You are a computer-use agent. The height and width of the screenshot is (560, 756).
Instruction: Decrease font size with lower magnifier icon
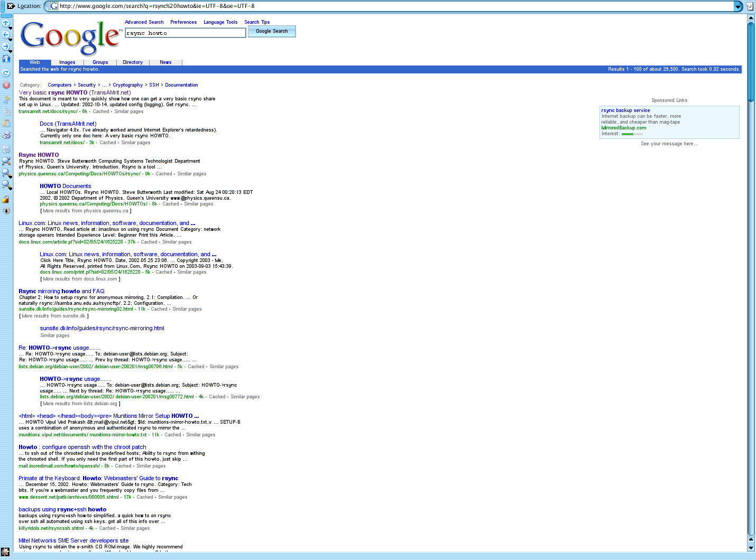click(x=6, y=185)
